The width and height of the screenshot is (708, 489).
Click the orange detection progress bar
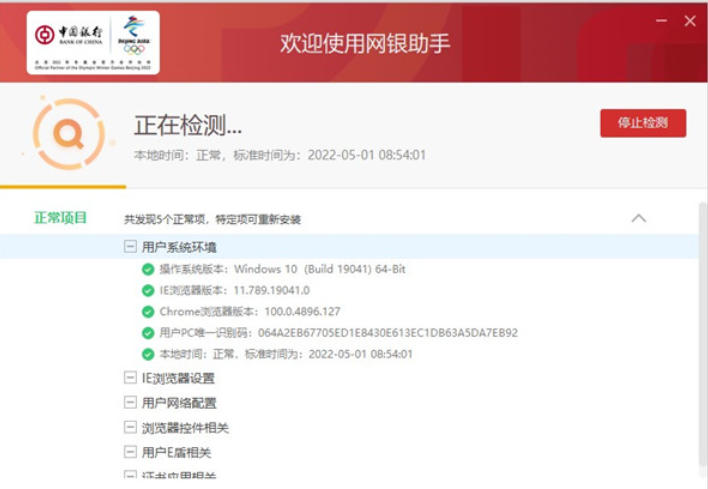(x=63, y=187)
